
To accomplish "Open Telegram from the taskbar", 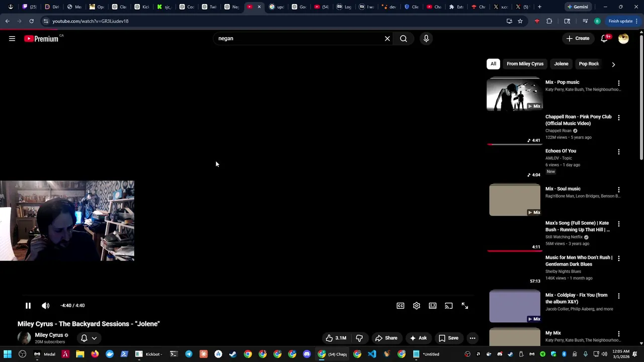I will [x=189, y=354].
